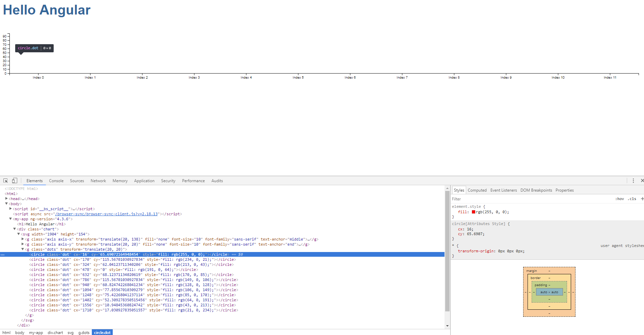The height and width of the screenshot is (335, 644).
Task: Click the g.dots breadcrumb
Action: point(84,333)
